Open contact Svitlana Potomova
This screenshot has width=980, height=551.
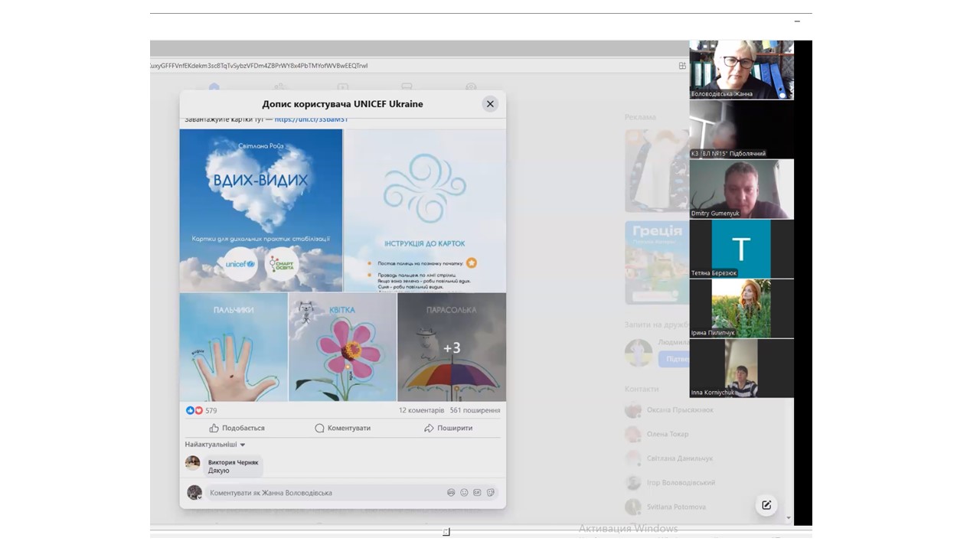coord(666,507)
